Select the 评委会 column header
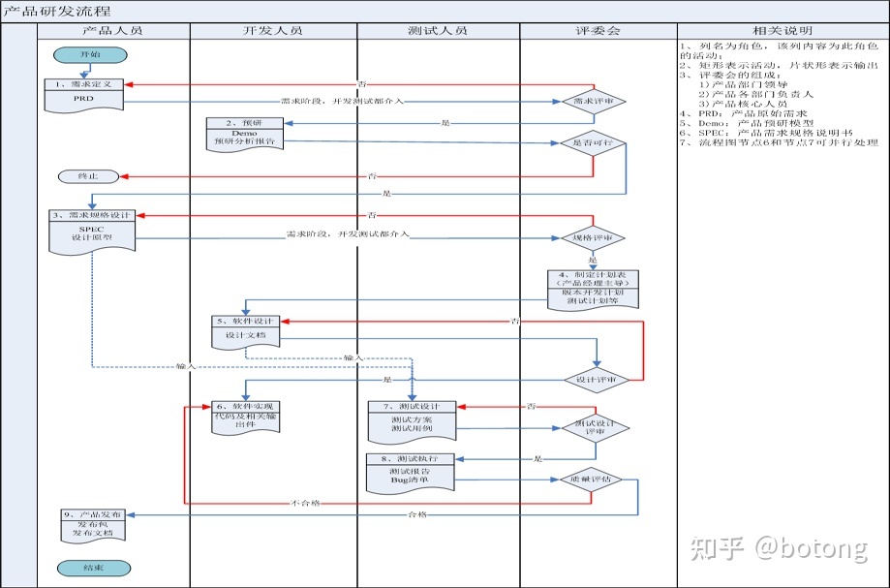890x588 pixels. [598, 31]
